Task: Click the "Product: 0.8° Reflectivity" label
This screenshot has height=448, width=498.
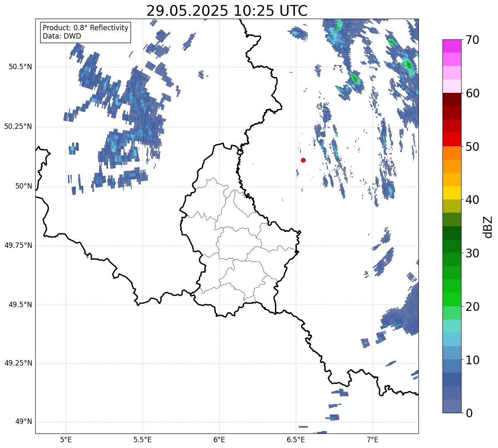Action: [x=86, y=28]
